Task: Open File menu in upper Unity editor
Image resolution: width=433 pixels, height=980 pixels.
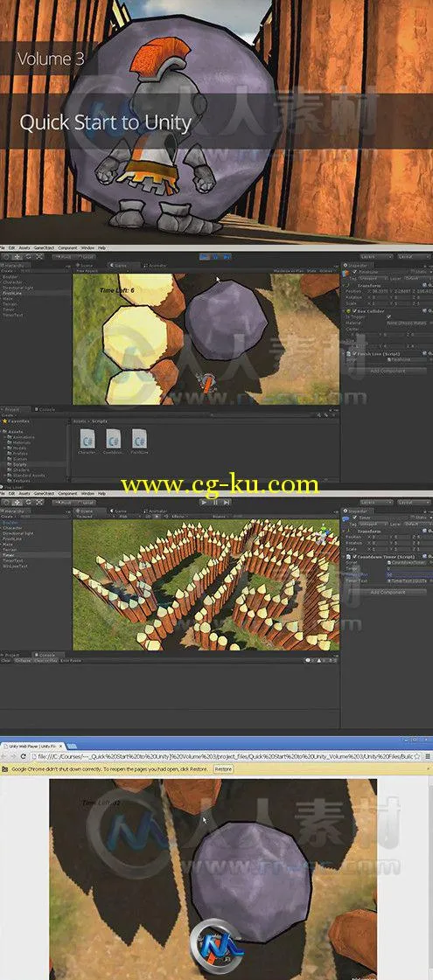Action: click(x=3, y=248)
